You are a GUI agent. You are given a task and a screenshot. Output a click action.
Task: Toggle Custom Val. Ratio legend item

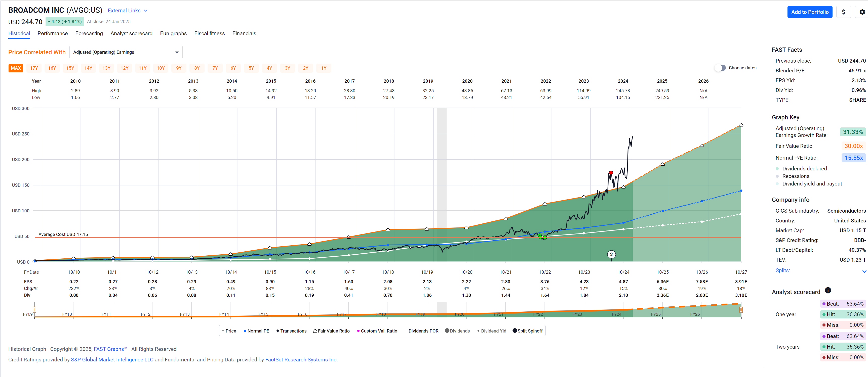pos(377,331)
